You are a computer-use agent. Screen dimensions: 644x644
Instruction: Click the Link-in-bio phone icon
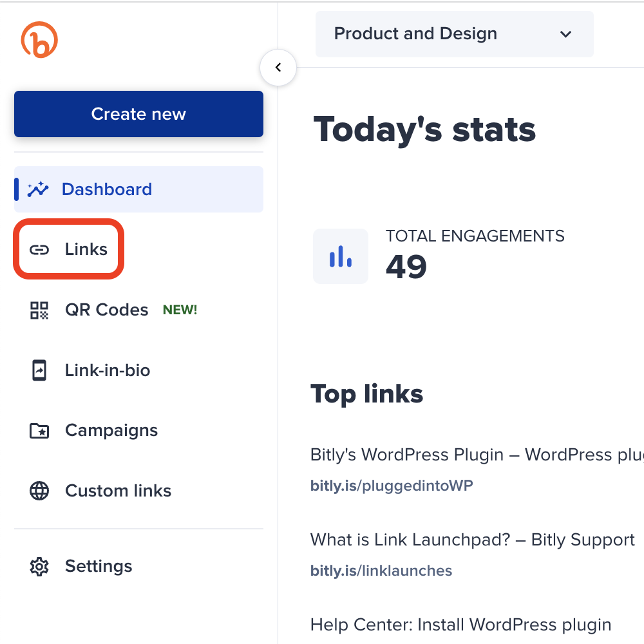[x=39, y=370]
